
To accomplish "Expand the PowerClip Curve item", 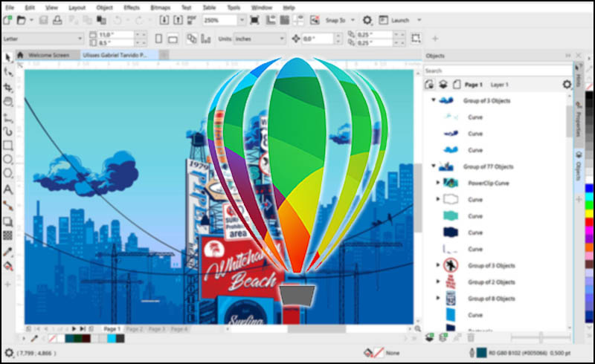I will tap(437, 183).
